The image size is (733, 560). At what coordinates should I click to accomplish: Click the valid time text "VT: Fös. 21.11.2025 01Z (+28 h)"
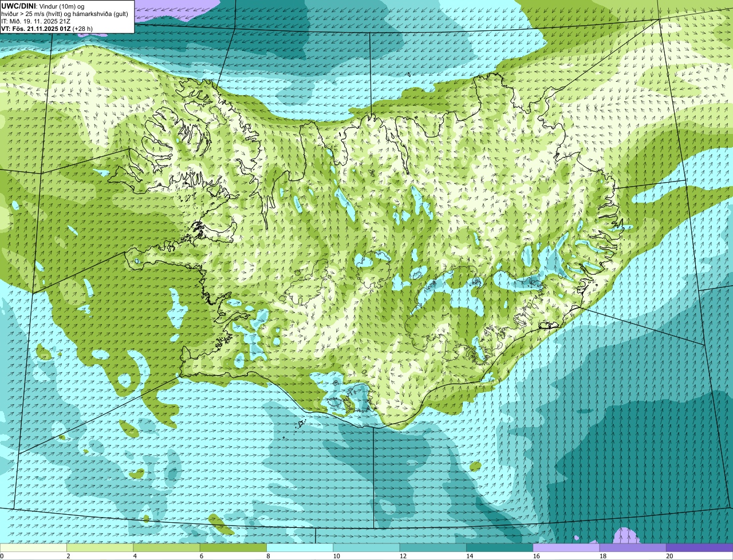pyautogui.click(x=47, y=28)
